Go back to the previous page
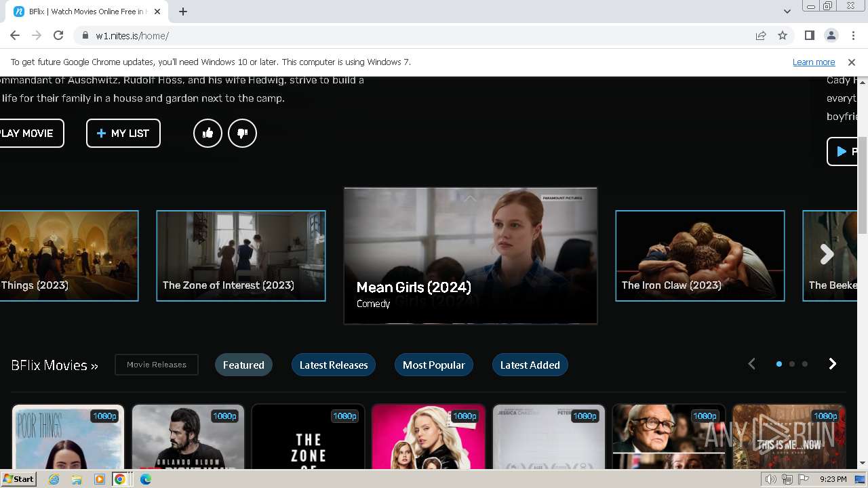 point(15,35)
